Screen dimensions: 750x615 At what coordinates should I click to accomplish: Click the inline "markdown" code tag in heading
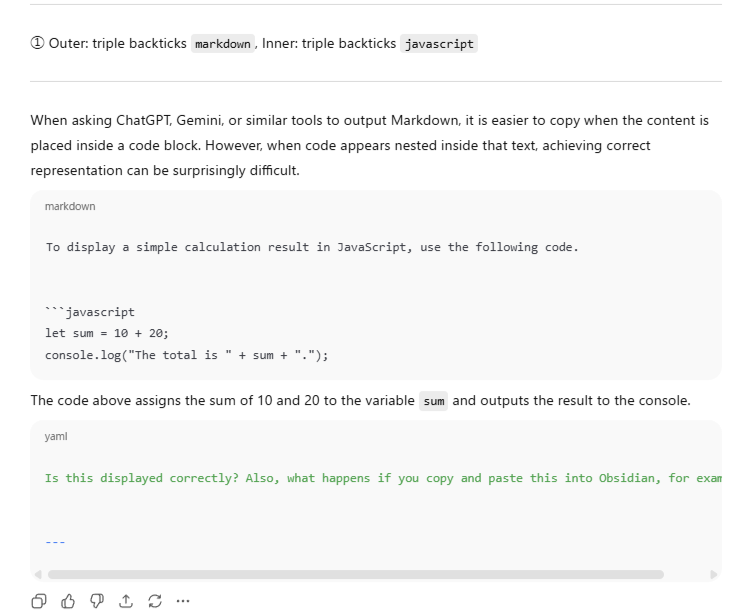coord(222,45)
